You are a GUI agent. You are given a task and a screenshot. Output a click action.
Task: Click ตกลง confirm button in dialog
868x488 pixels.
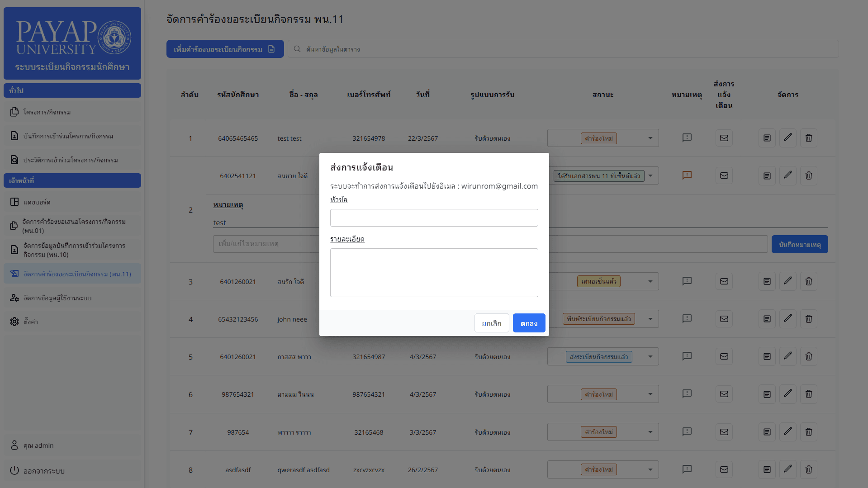[x=529, y=323]
